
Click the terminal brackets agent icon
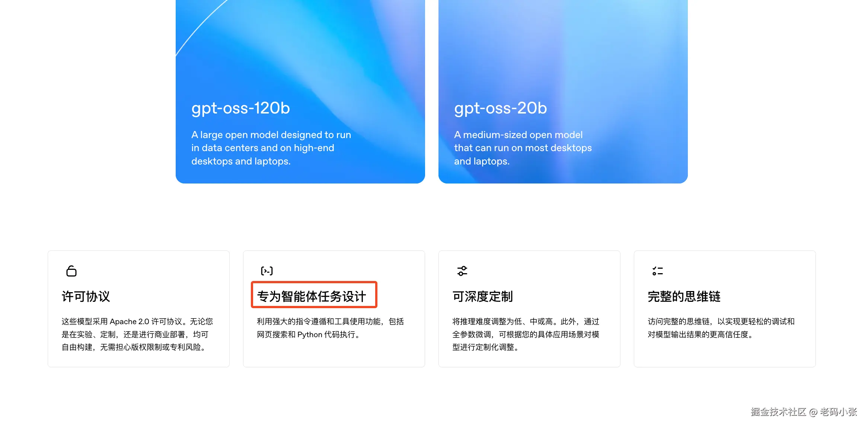point(267,271)
